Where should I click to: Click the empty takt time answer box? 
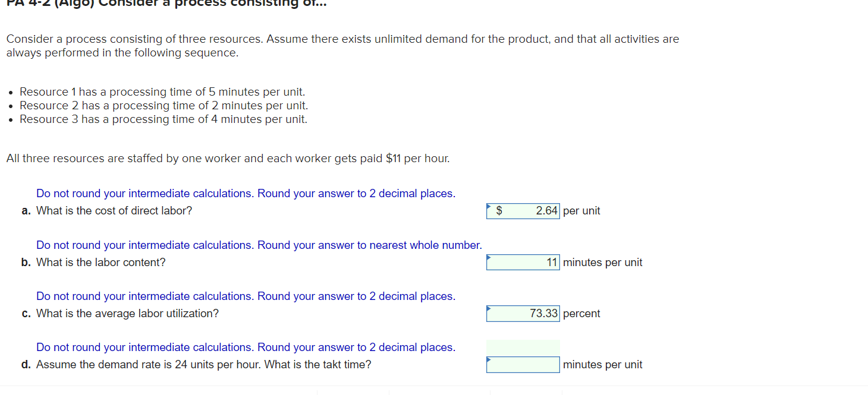click(x=523, y=364)
